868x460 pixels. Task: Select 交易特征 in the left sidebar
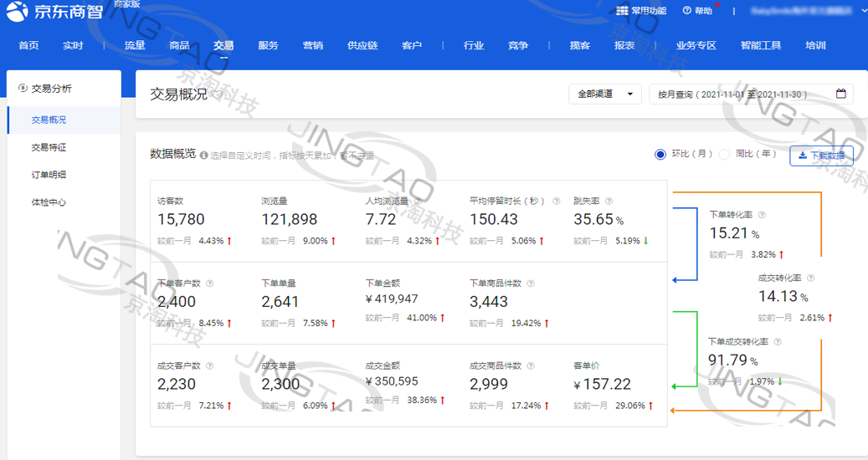[x=49, y=147]
